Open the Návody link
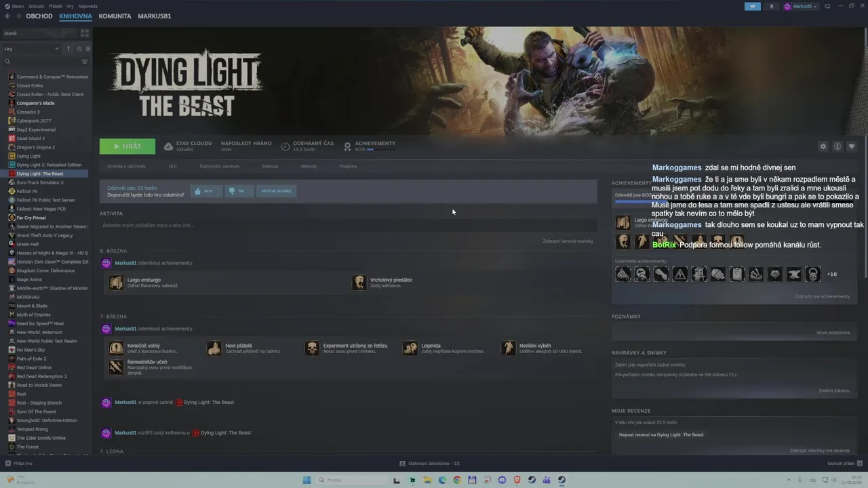This screenshot has height=488, width=868. pyautogui.click(x=309, y=166)
